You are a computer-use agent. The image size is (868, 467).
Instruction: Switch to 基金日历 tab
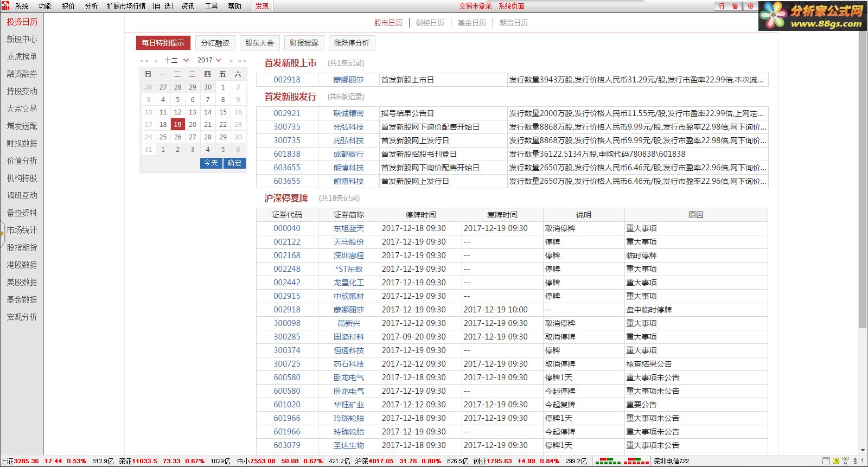click(x=472, y=23)
